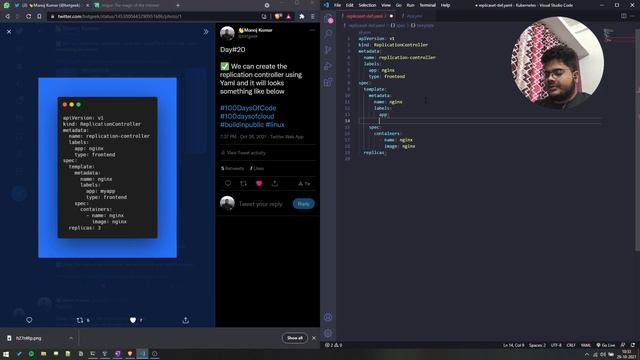Image resolution: width=640 pixels, height=360 pixels.
Task: Open the File menu in VS Code
Action: (x=337, y=5)
